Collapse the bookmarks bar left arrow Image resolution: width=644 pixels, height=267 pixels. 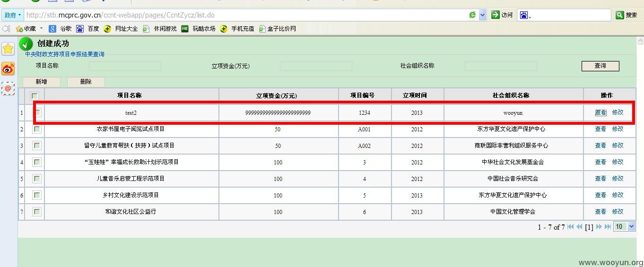[6, 29]
